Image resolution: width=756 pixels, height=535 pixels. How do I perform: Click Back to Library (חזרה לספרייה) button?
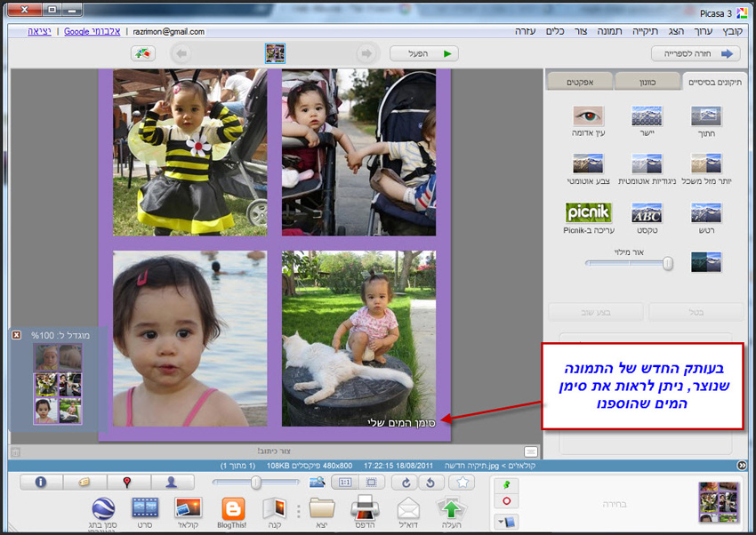point(696,53)
